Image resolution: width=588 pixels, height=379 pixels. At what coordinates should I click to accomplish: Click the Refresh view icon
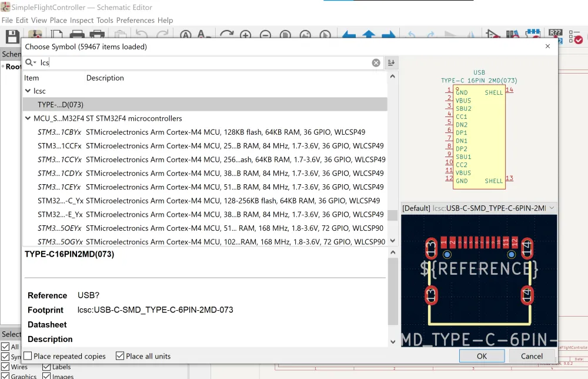[226, 36]
